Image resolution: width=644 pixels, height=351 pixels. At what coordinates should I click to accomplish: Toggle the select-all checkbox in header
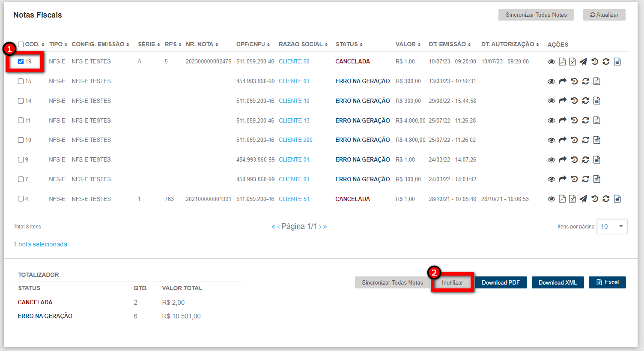point(21,45)
